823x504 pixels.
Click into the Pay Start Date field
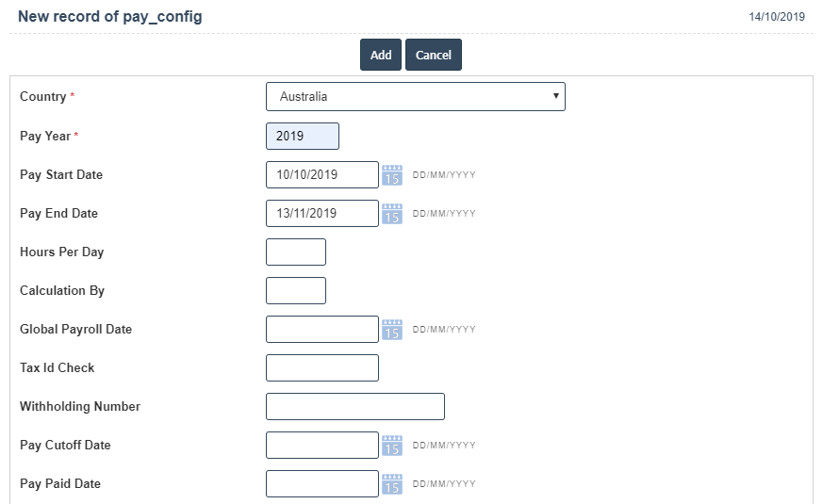(x=321, y=175)
